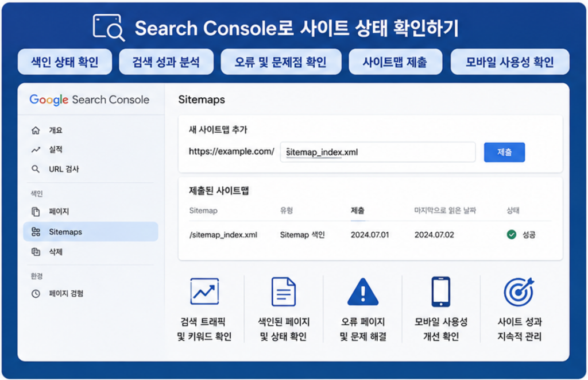Screen dimensions: 588x380
Task: Click the 2024.07.01 submitted date
Action: [x=370, y=235]
